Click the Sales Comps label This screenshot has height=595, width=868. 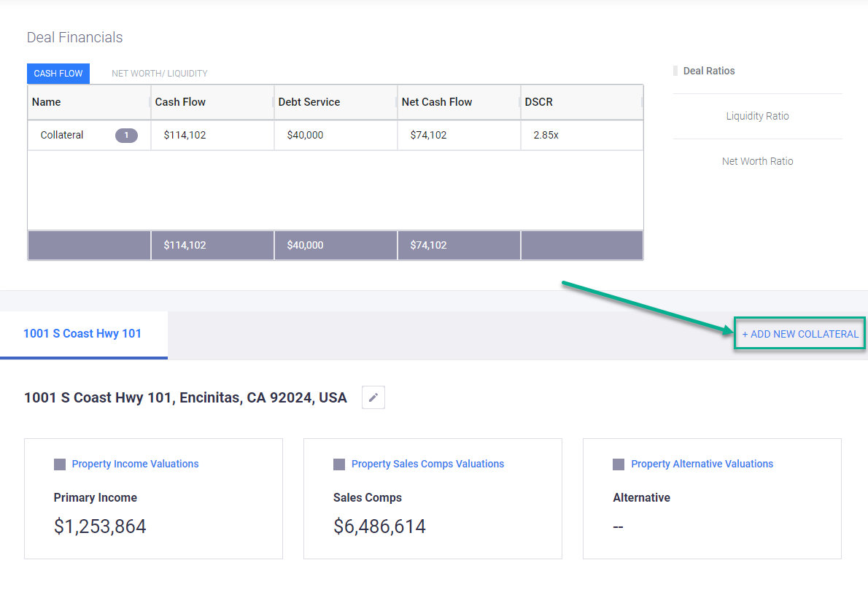[368, 497]
